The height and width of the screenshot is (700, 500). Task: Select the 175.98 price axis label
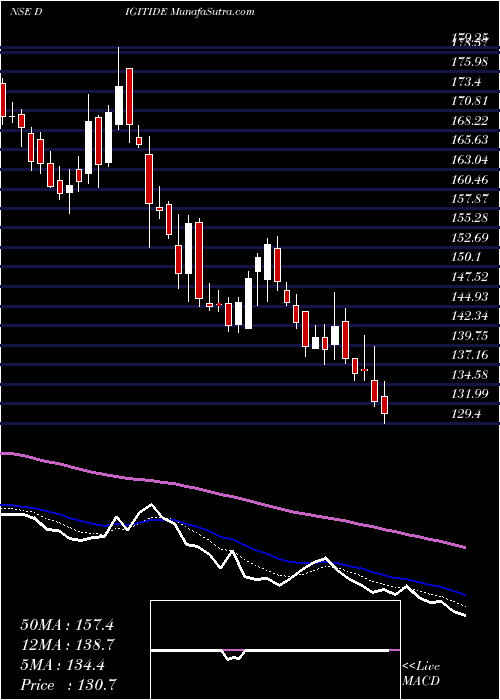(x=470, y=62)
